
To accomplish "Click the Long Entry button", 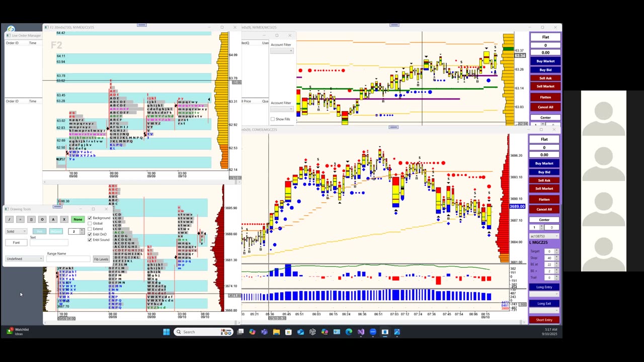I will point(544,287).
